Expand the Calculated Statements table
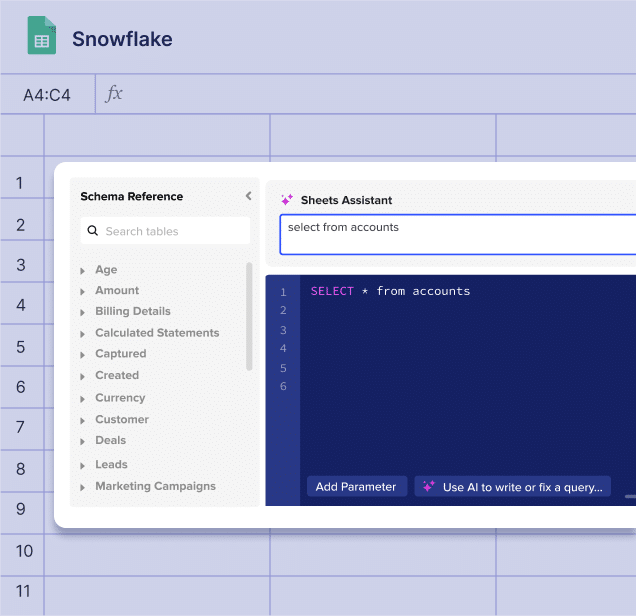The image size is (636, 616). [x=82, y=334]
